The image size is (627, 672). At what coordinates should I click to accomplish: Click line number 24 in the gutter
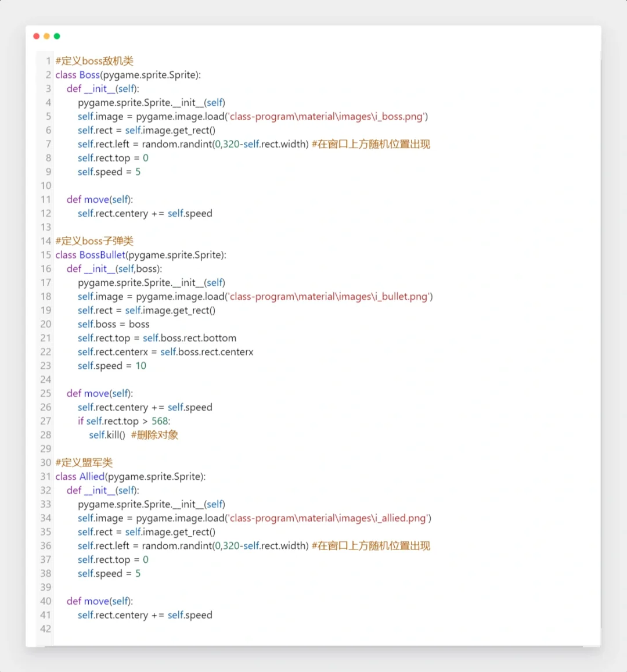46,380
